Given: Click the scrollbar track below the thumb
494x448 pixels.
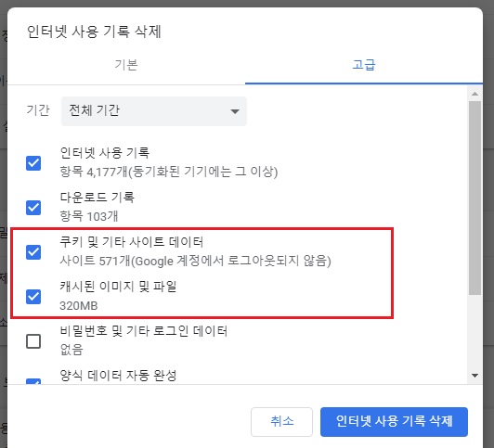Looking at the screenshot, I should point(474,332).
